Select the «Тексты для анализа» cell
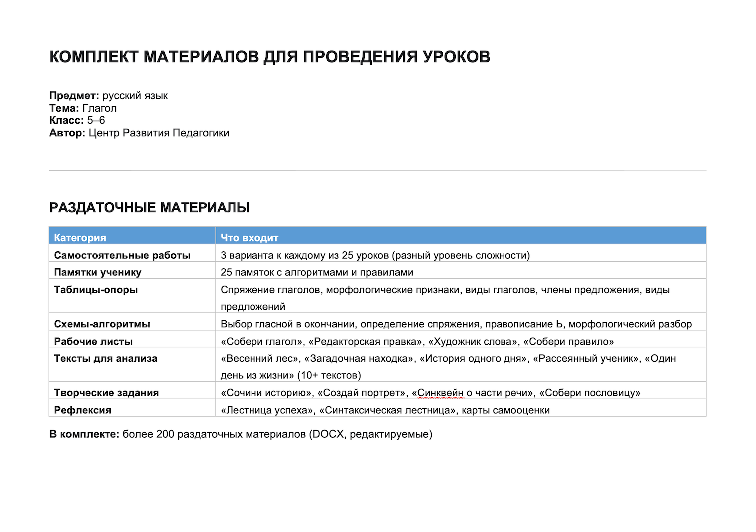Image resolution: width=756 pixels, height=532 pixels. pos(132,364)
